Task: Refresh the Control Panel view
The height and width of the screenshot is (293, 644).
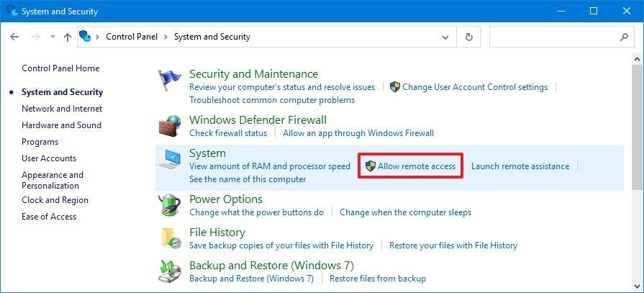Action: pos(468,37)
